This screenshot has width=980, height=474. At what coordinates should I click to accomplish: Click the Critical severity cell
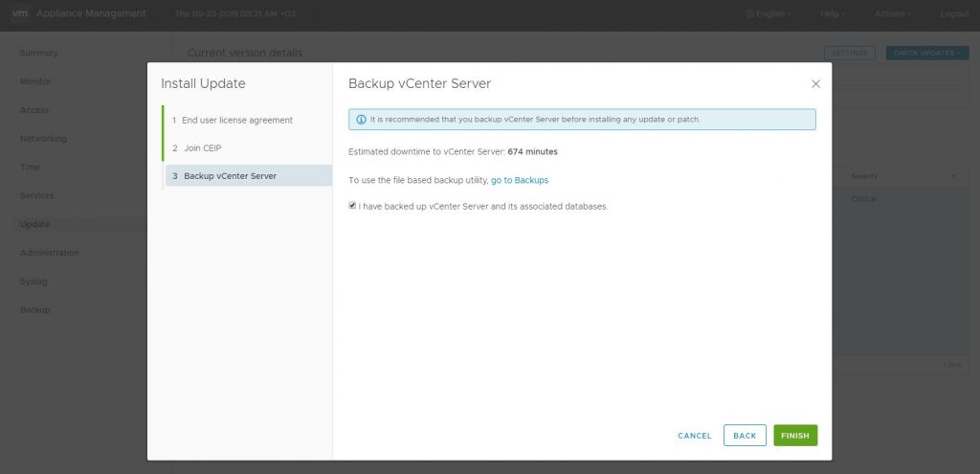(x=864, y=199)
